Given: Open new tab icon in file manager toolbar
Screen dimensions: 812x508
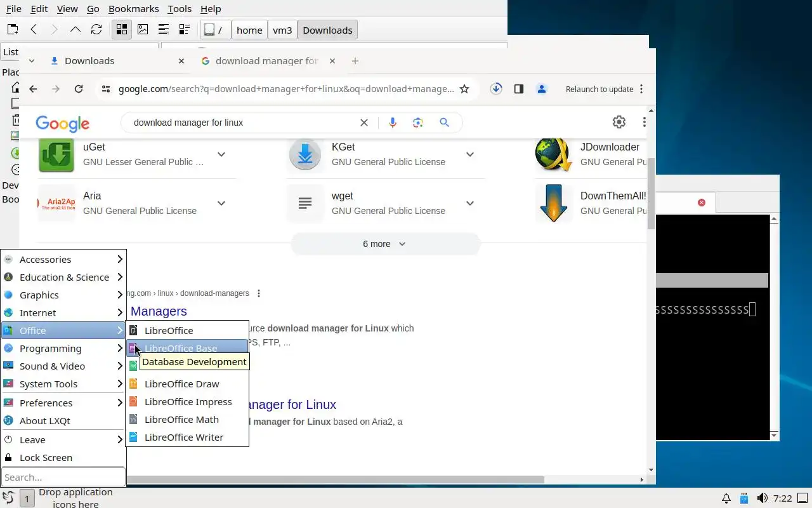Looking at the screenshot, I should 12,30.
